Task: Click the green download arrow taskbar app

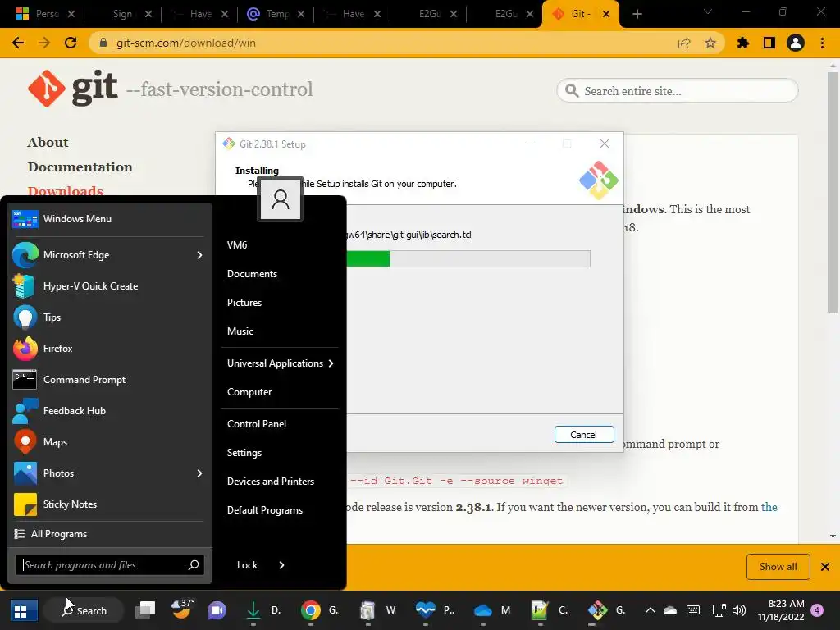Action: (x=253, y=610)
